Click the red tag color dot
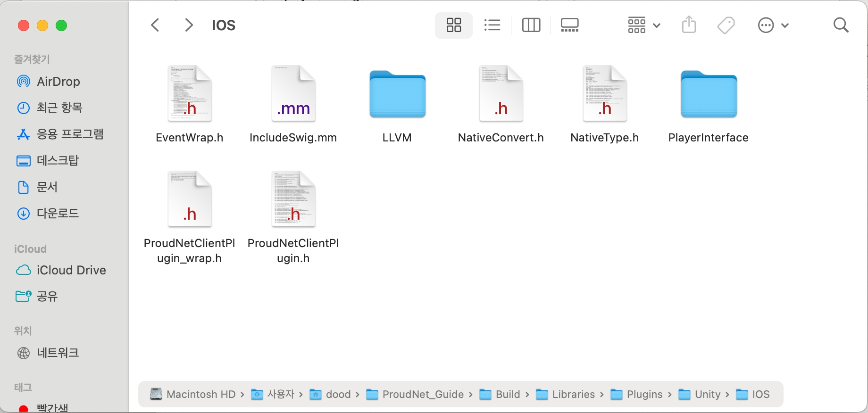This screenshot has height=413, width=868. pos(23,408)
